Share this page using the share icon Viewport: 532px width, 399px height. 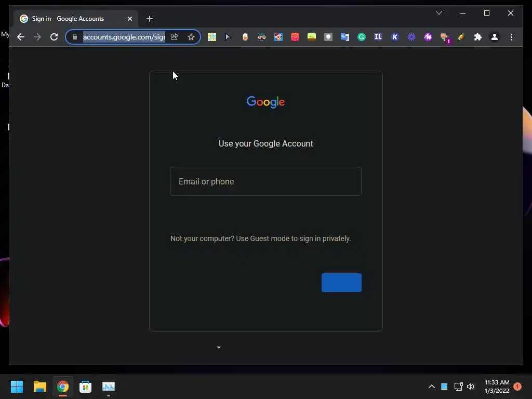[x=175, y=37]
